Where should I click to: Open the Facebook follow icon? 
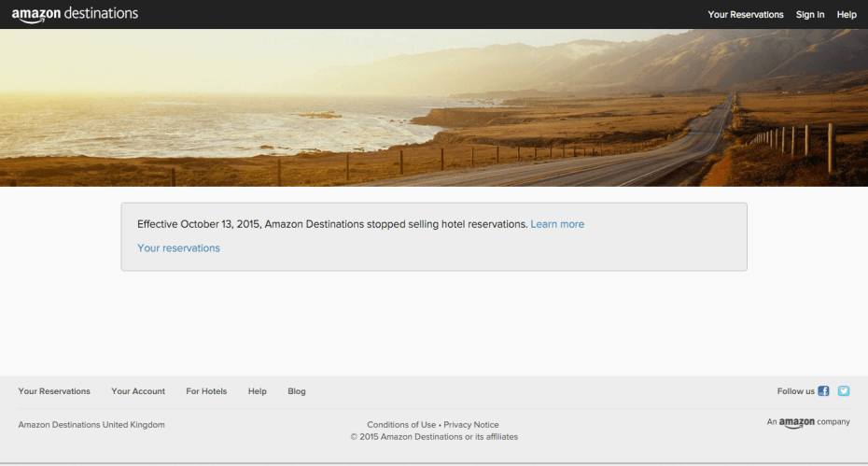(823, 391)
